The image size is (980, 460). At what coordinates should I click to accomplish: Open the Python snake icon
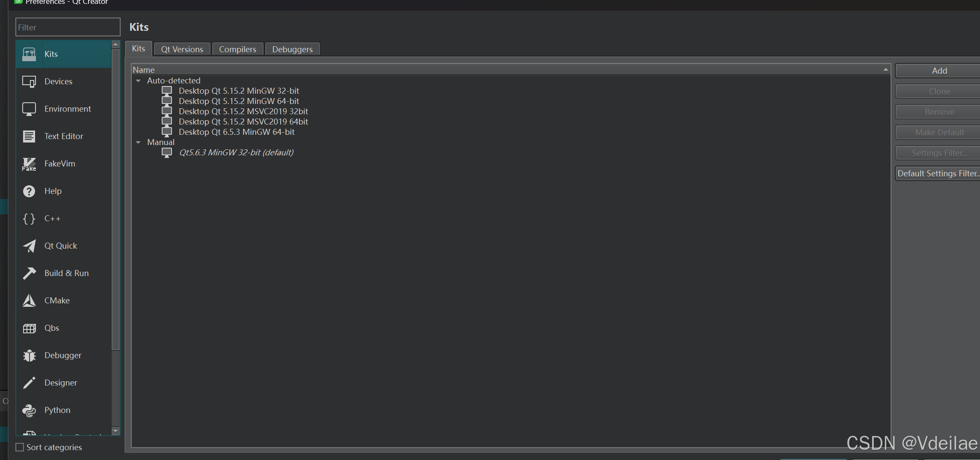(x=29, y=410)
